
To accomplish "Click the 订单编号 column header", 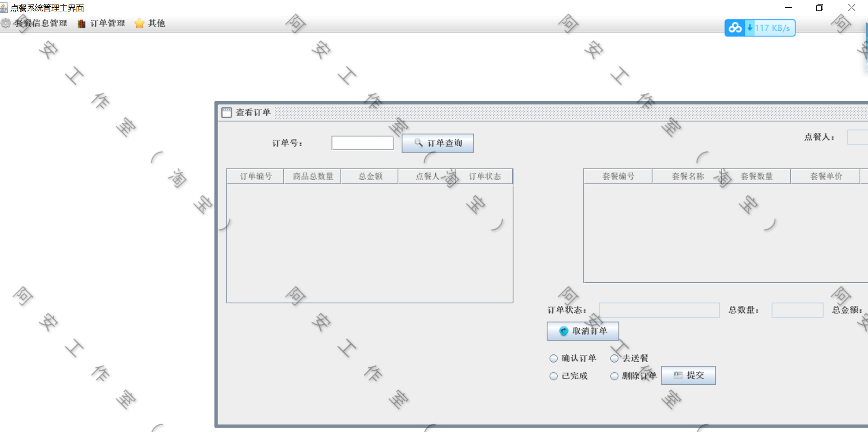I will [x=255, y=177].
